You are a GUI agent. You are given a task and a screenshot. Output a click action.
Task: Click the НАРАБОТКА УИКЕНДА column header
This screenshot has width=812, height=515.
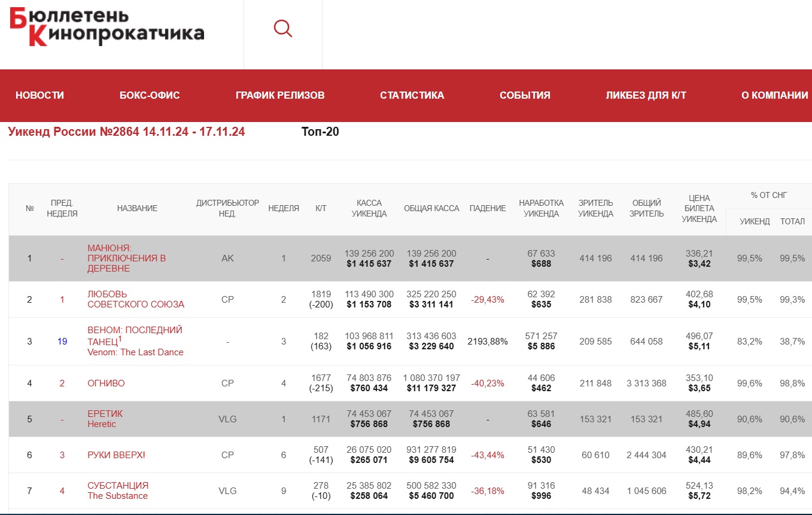[x=541, y=208]
